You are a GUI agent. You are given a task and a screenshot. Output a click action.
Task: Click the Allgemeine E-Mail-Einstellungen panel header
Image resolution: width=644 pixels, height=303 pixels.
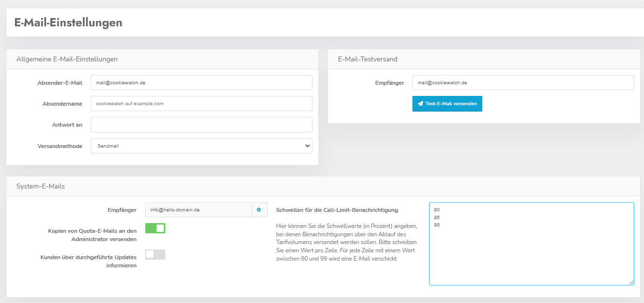[67, 59]
